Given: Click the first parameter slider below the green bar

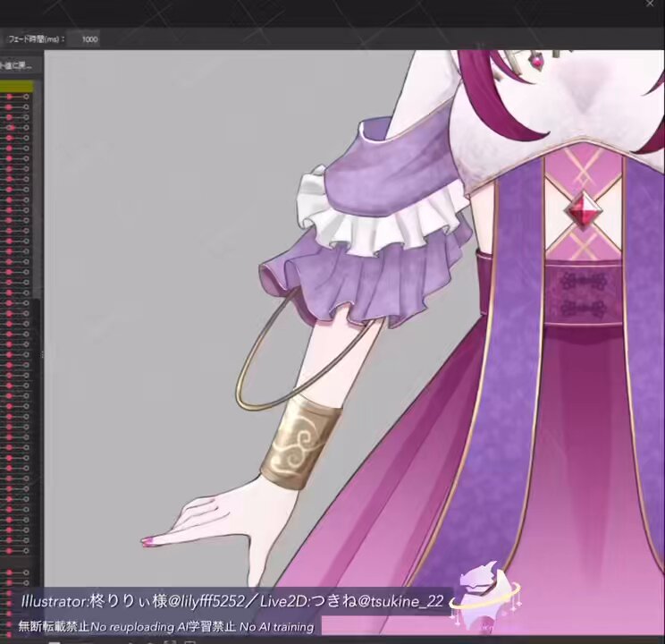Looking at the screenshot, I should pos(14,97).
